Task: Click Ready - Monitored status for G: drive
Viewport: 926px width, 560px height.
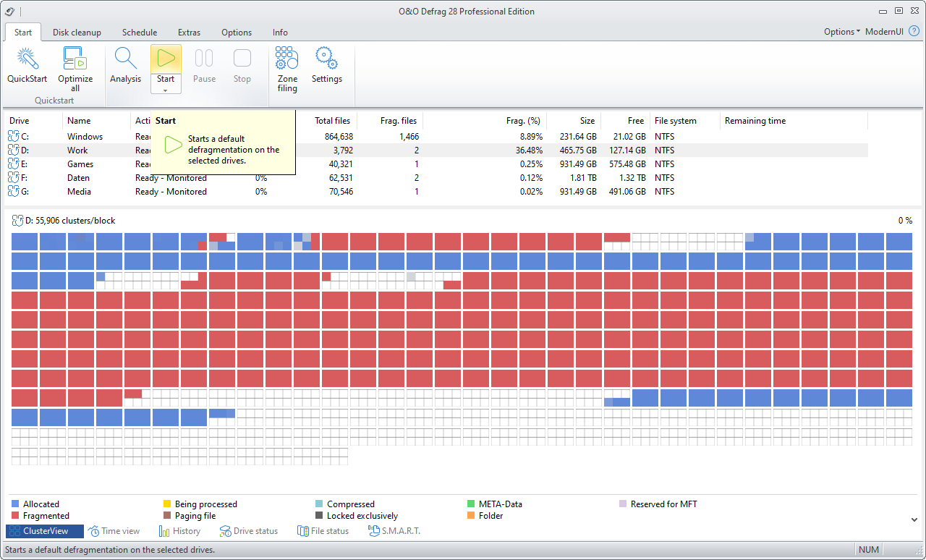Action: click(x=171, y=192)
